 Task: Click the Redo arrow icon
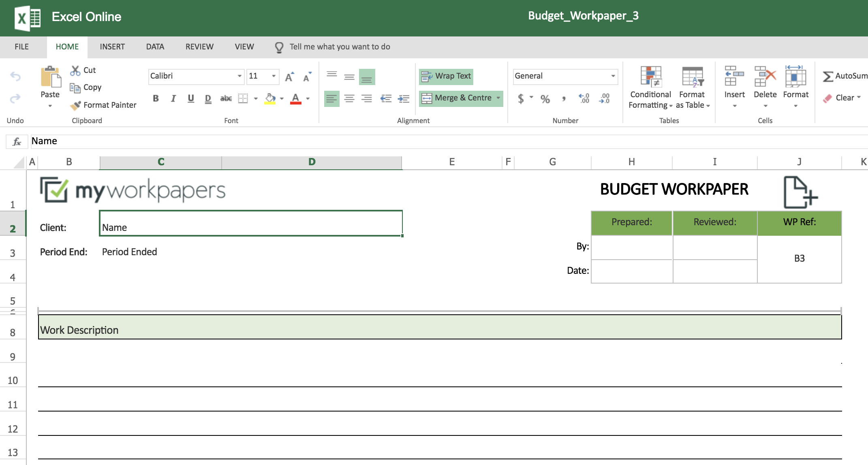pyautogui.click(x=15, y=98)
